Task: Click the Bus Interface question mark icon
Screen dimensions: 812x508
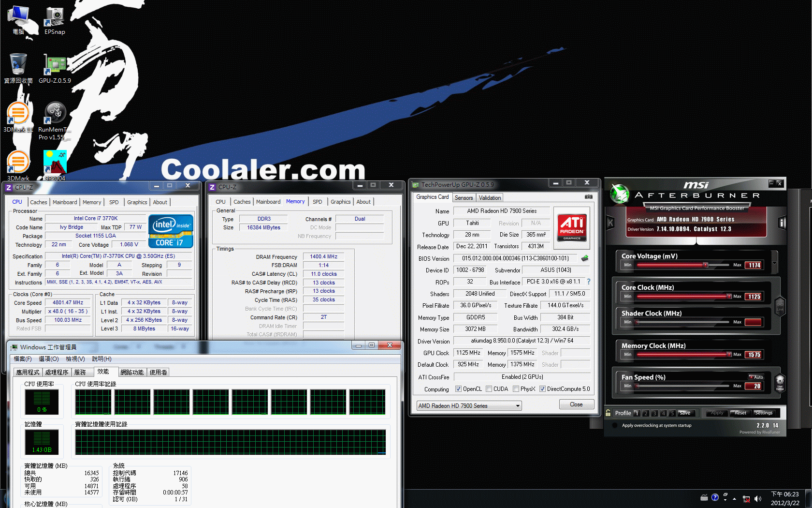Action: point(588,282)
